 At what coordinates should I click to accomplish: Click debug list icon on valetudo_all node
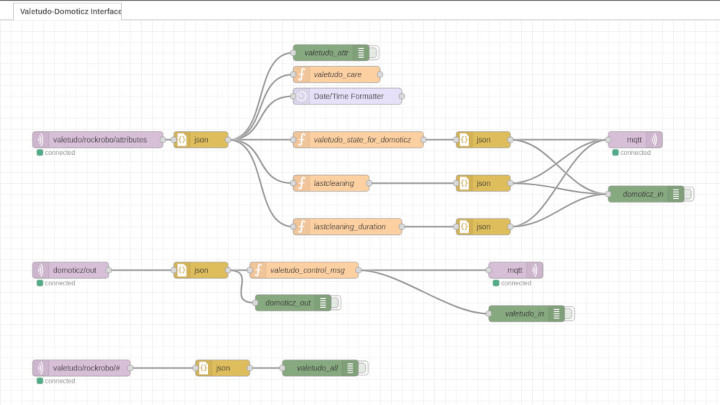click(x=350, y=368)
